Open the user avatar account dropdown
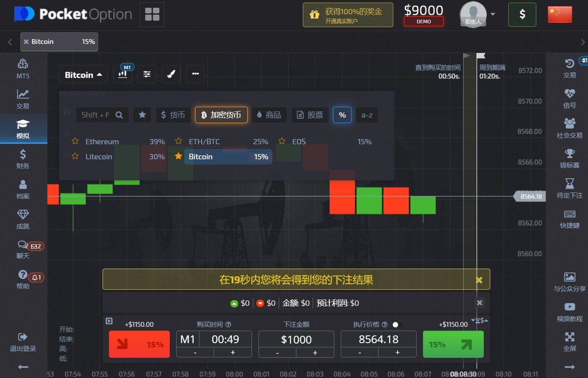The width and height of the screenshot is (588, 378). (477, 14)
